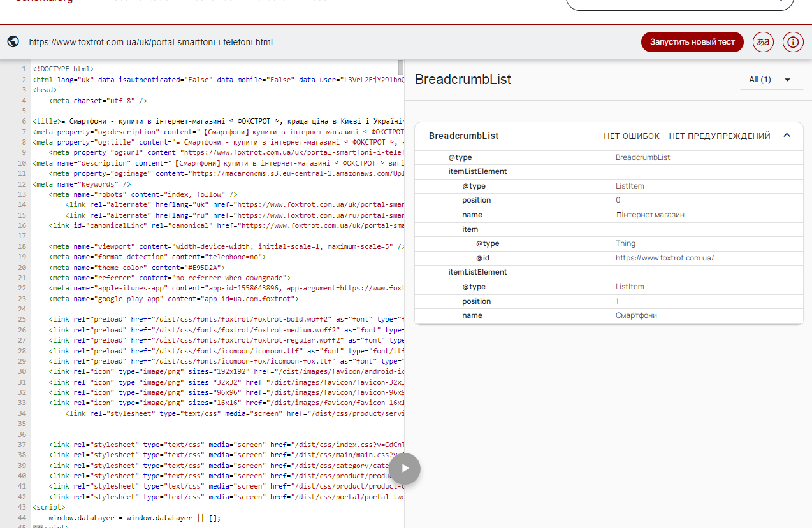The image size is (812, 528).
Task: Run the code with the play button
Action: click(x=405, y=469)
